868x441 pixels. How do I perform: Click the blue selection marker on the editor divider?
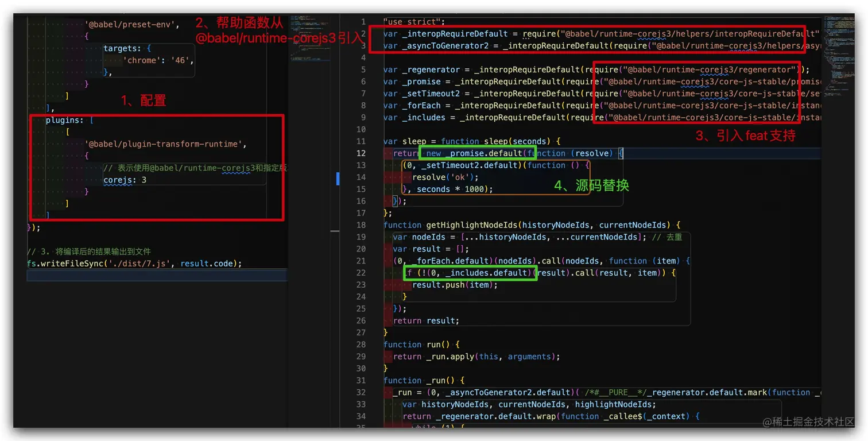click(337, 179)
